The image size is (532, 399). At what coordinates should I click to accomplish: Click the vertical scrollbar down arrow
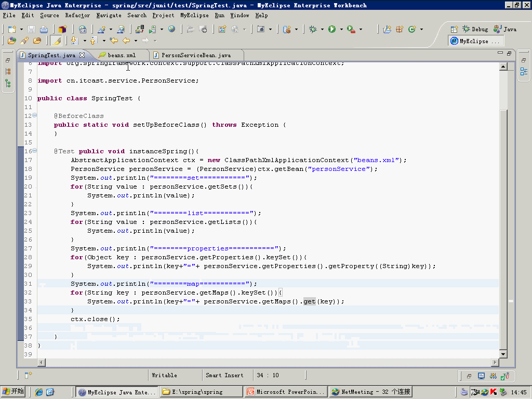pos(503,354)
